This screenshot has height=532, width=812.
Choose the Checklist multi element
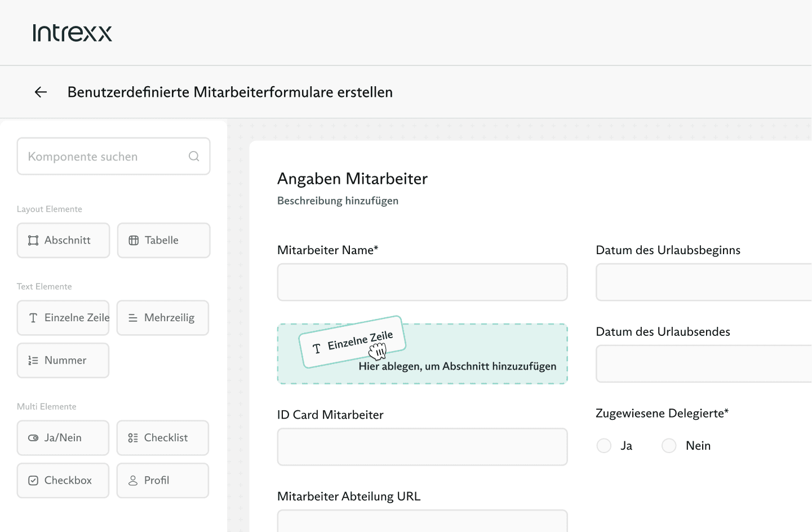[163, 438]
